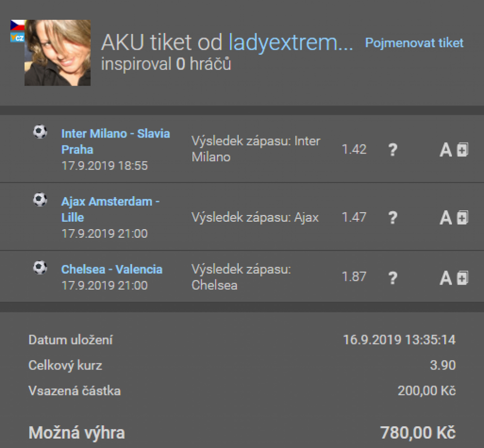Viewport: 484px width, 448px height.
Task: Click the plus copy icon for the Chelsea bet
Action: [463, 278]
